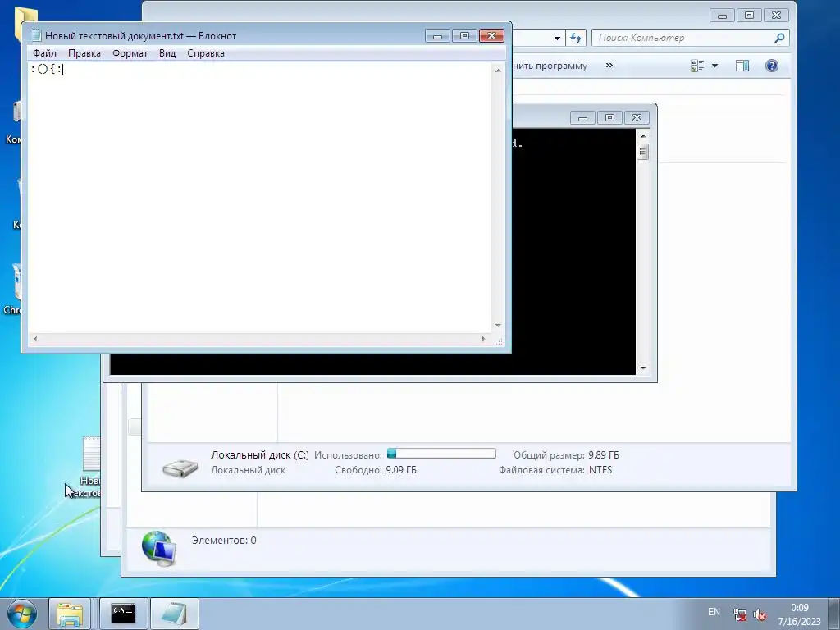Open the Формат menu in Notepad
The image size is (840, 630).
(130, 53)
